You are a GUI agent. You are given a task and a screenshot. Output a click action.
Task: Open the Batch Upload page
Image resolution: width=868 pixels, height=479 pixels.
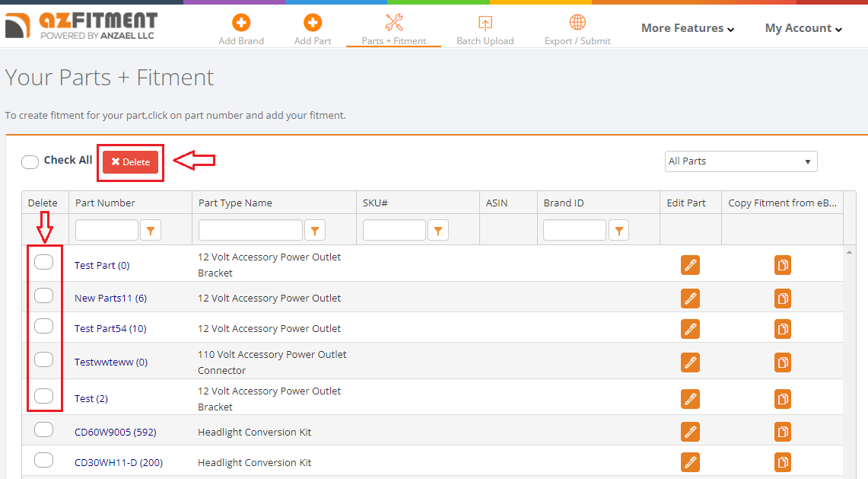click(485, 30)
